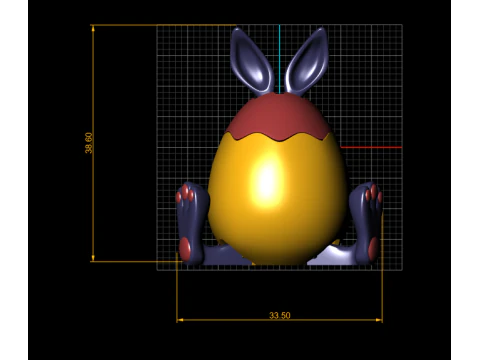
Task: Select the rabbit's right foot
Action: 366,223
